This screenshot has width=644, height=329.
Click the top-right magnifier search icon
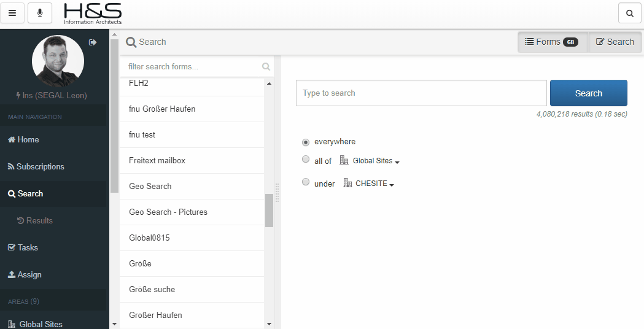[629, 13]
